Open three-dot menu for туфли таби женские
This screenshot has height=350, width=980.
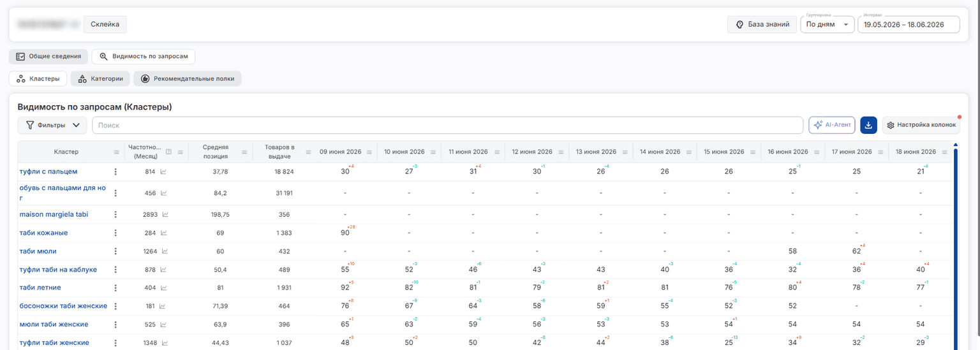pyautogui.click(x=115, y=343)
